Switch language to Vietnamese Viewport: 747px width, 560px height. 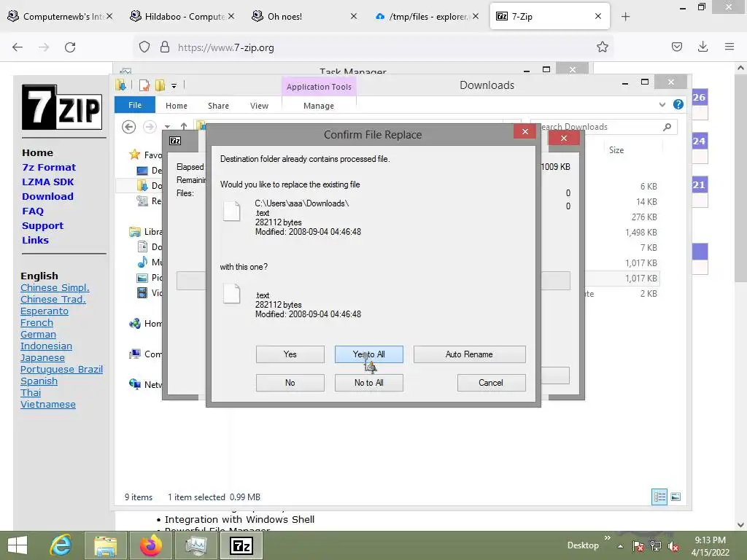[48, 404]
